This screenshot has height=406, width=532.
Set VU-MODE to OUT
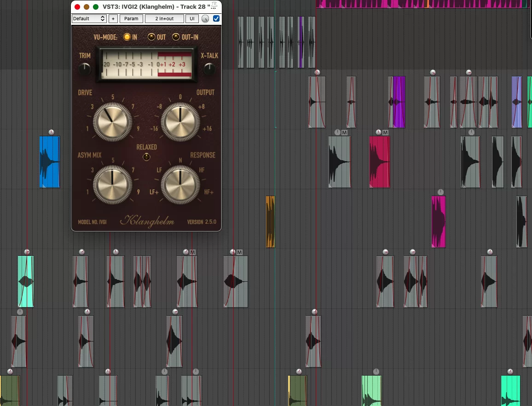point(151,37)
